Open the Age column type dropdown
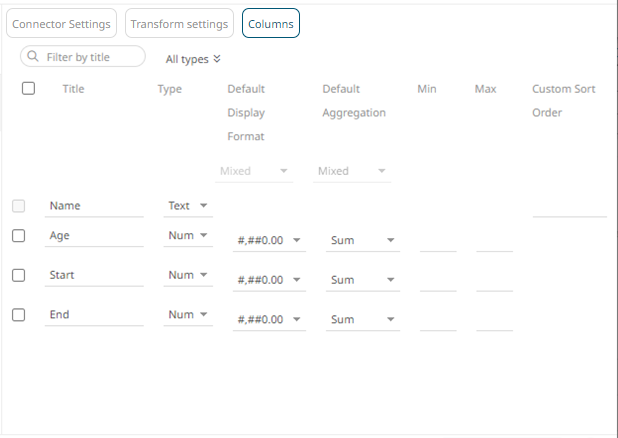 [x=189, y=235]
